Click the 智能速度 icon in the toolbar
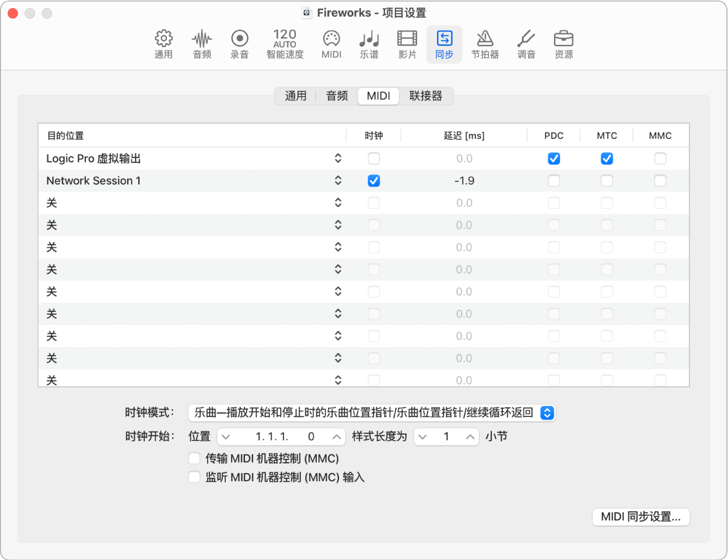 (284, 44)
